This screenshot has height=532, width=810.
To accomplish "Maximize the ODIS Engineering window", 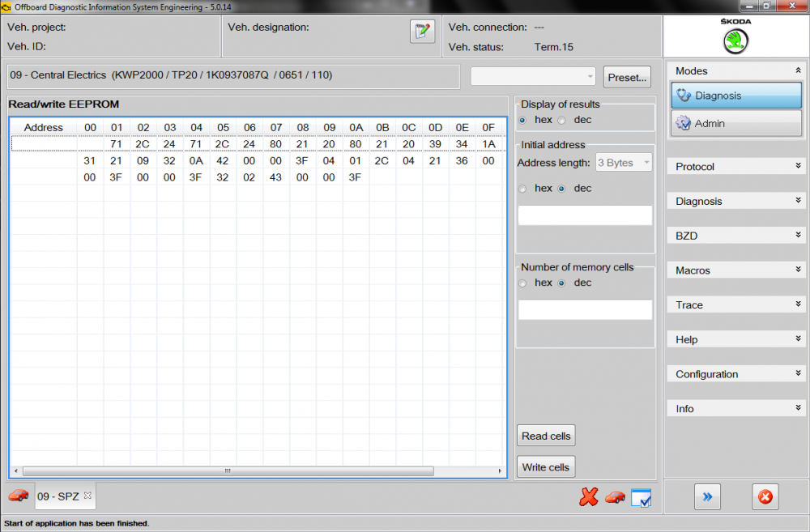I will [x=766, y=6].
